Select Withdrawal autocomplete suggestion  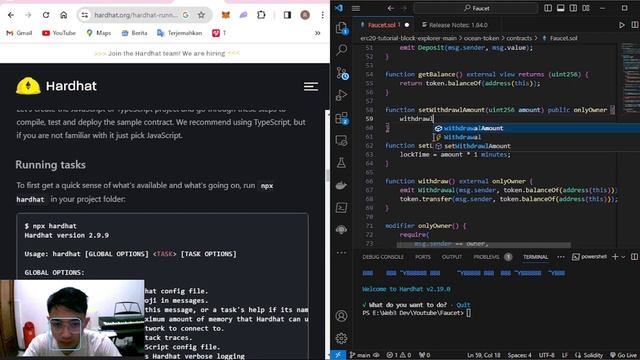[536, 137]
